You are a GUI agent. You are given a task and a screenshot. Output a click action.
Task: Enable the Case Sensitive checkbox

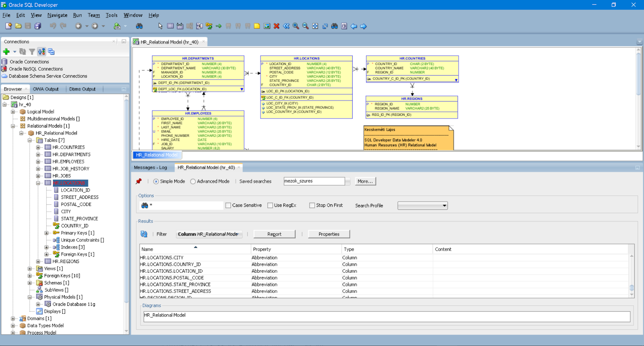coord(228,205)
